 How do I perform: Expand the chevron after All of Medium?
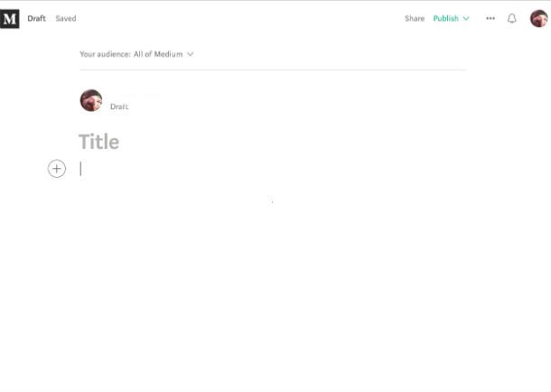click(x=190, y=54)
